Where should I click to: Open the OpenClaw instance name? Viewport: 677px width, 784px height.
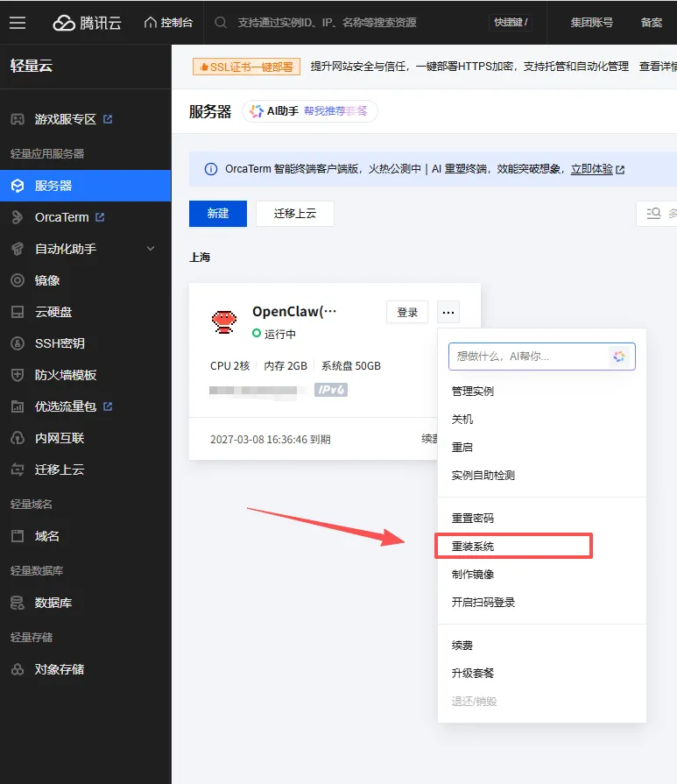click(x=294, y=312)
